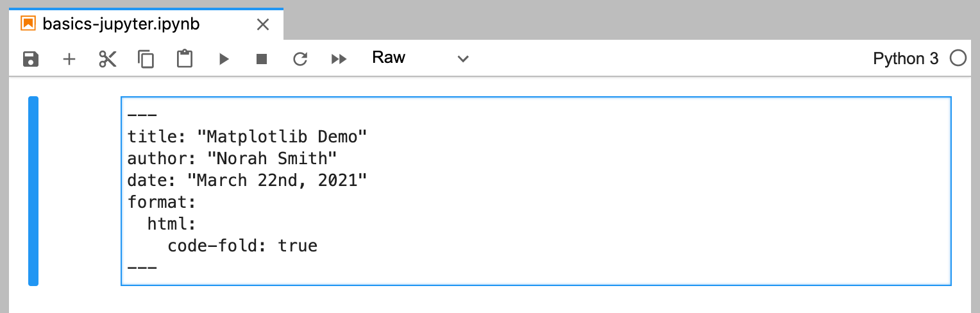Click the kernel status circle indicator

(x=958, y=58)
